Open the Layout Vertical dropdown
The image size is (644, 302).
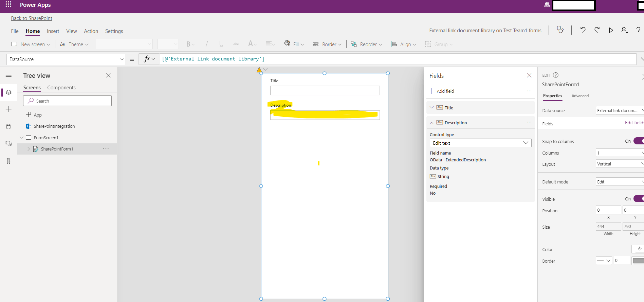point(620,164)
